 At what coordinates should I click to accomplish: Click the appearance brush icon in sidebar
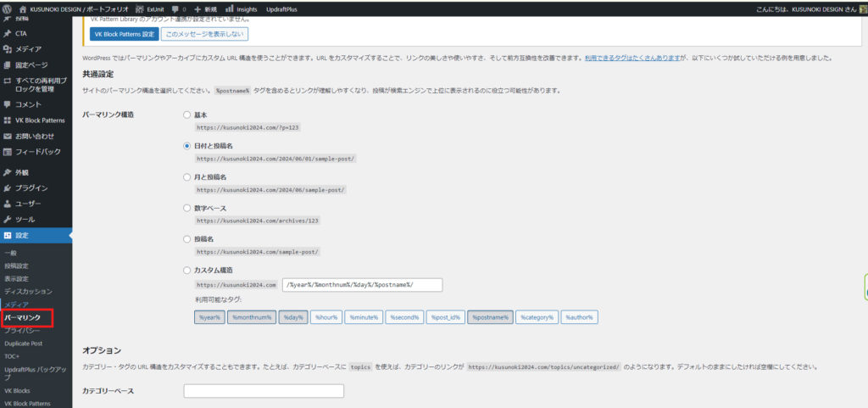[x=8, y=172]
